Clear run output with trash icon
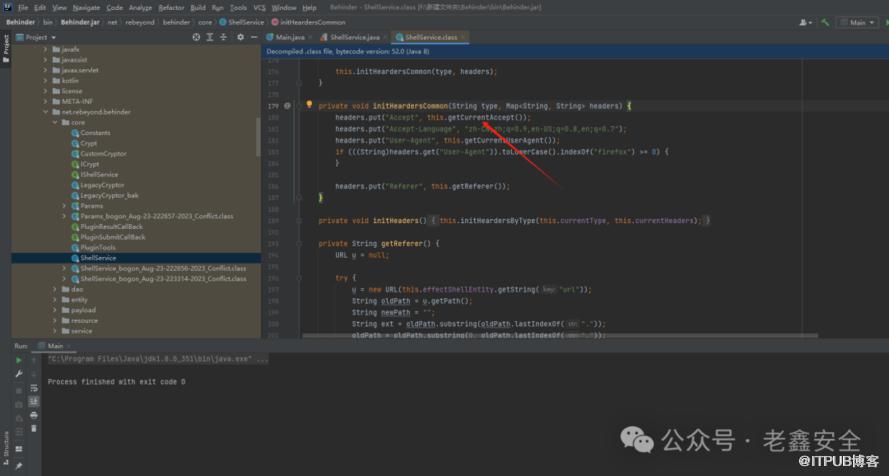 tap(33, 428)
